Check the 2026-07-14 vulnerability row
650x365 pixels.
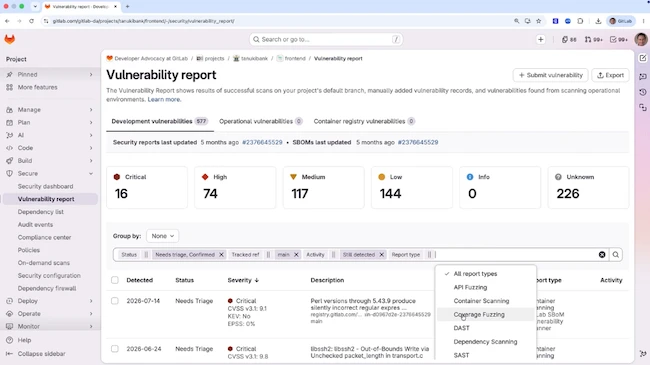tap(115, 301)
